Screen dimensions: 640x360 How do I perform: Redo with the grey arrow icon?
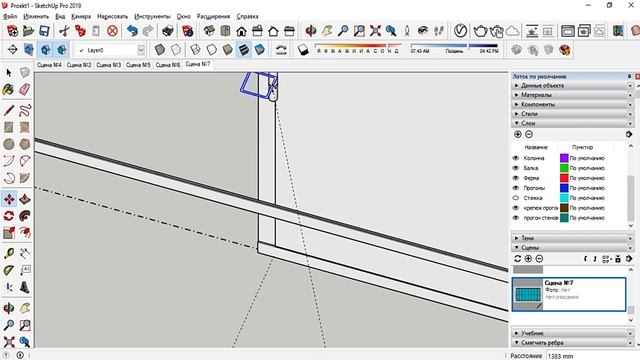[148, 31]
